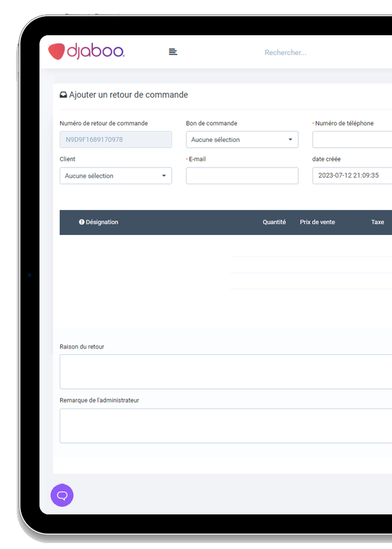392x549 pixels.
Task: Click the date créée field
Action: click(352, 176)
